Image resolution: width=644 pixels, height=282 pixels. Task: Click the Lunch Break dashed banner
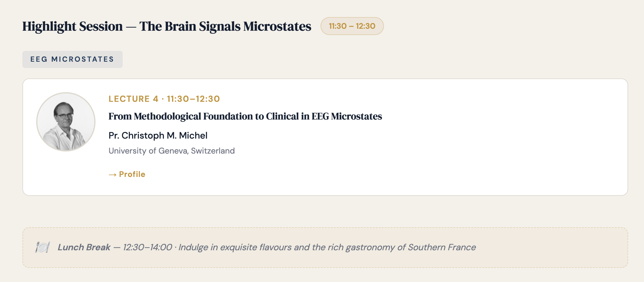tap(325, 248)
